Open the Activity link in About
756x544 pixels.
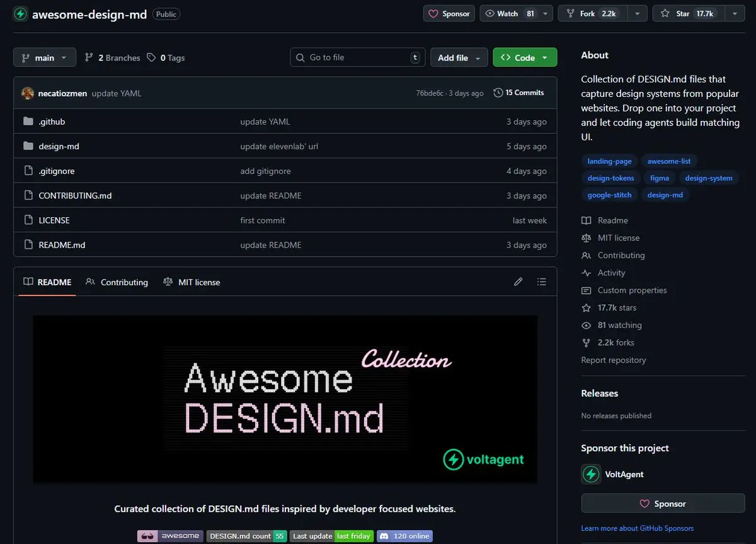[611, 273]
